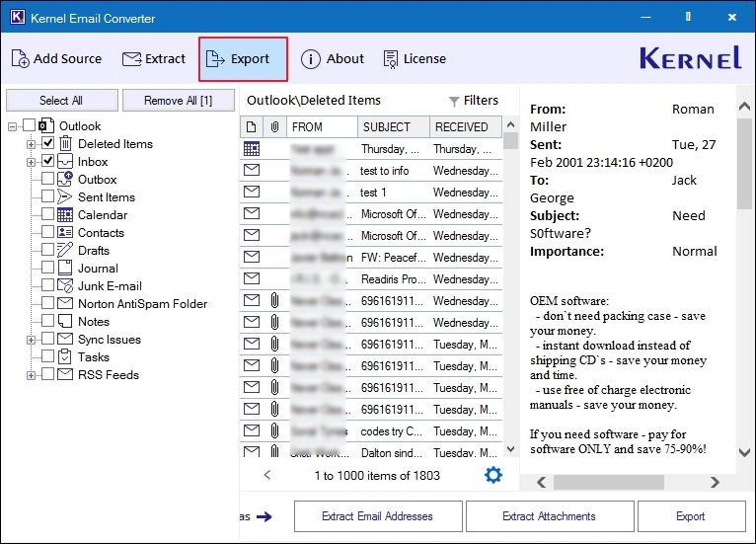This screenshot has height=544, width=756.
Task: Expand the Deleted Items tree node
Action: tap(31, 144)
